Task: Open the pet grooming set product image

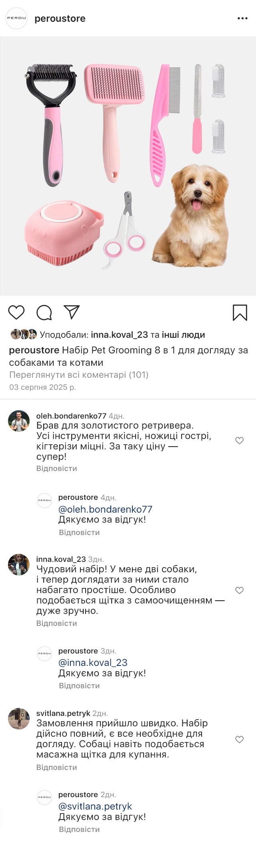Action: 128,166
